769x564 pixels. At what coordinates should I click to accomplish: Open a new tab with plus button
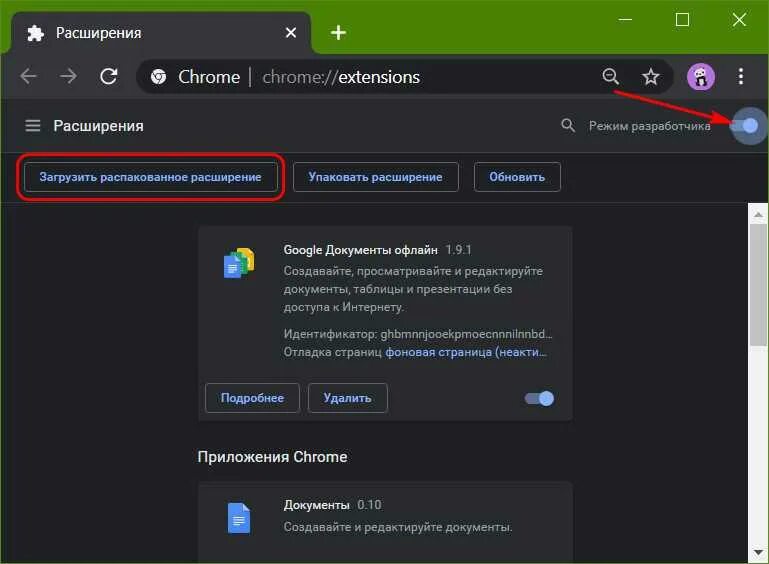point(338,33)
